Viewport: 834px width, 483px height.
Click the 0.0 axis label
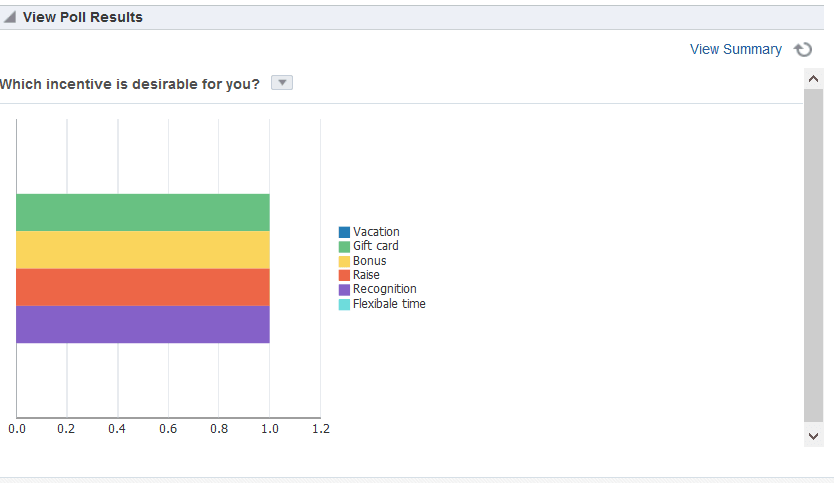pos(16,429)
